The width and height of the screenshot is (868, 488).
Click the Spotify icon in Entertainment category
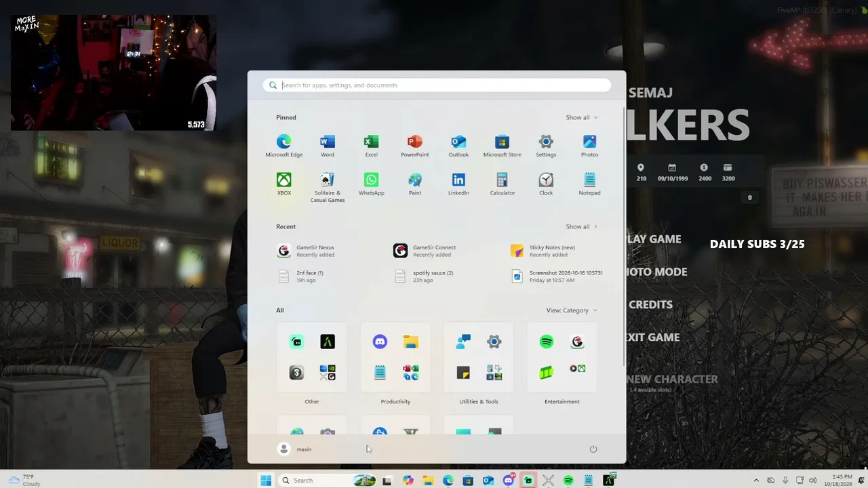coord(547,342)
